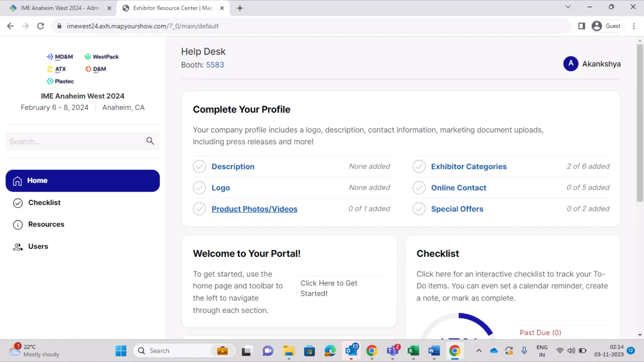The width and height of the screenshot is (644, 362).
Task: Open the Online Contact link
Action: (x=459, y=188)
